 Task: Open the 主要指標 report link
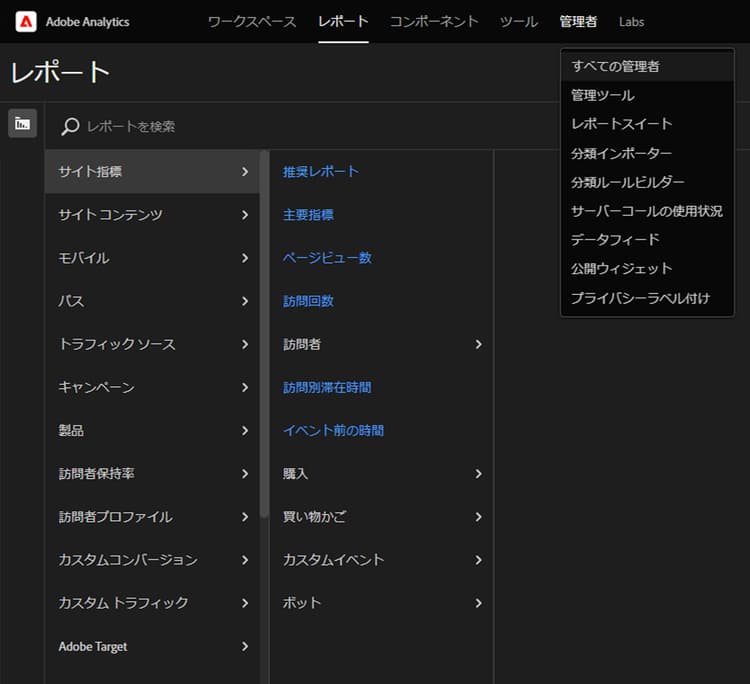(x=308, y=215)
